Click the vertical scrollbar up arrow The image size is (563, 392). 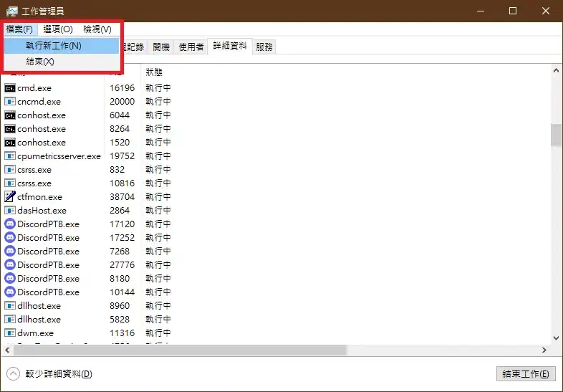[556, 70]
